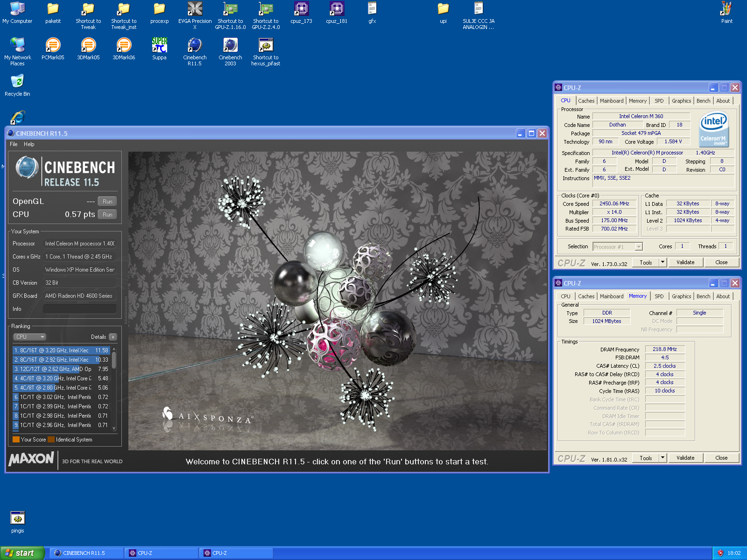Switch to Memory tab in upper CPU-Z
Viewport: 747px width, 560px height.
coord(637,101)
